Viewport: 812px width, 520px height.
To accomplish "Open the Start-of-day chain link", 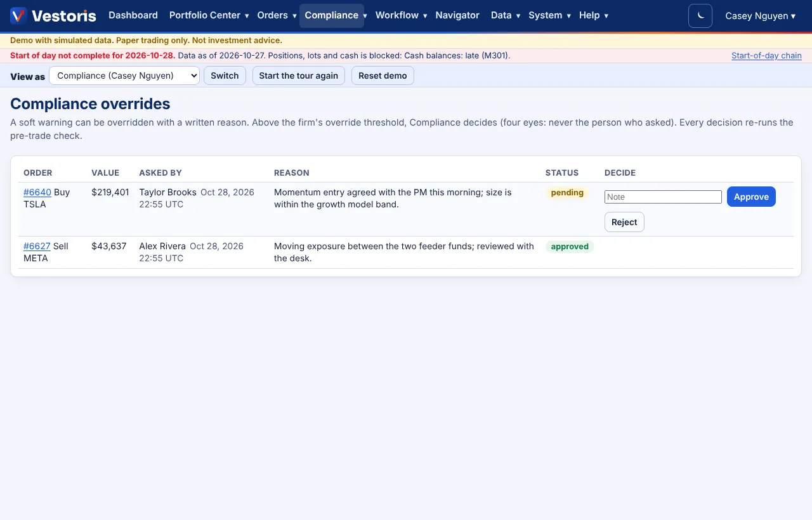I will coord(766,56).
